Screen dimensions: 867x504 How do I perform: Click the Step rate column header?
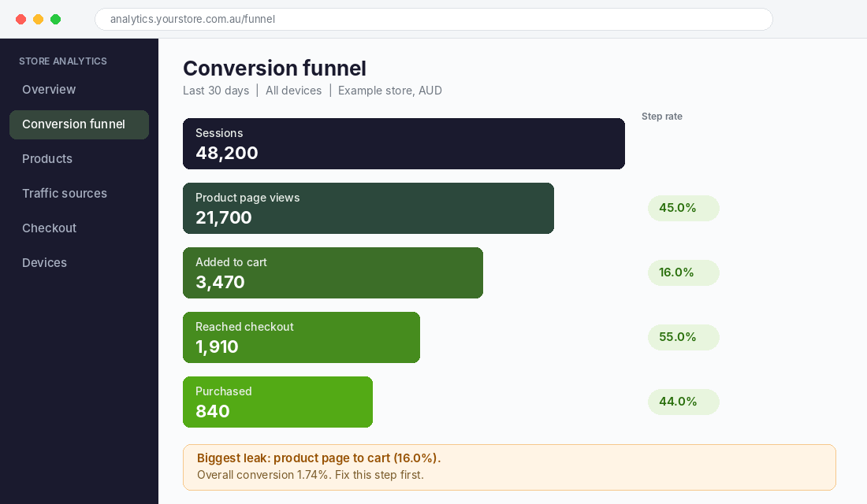tap(662, 117)
